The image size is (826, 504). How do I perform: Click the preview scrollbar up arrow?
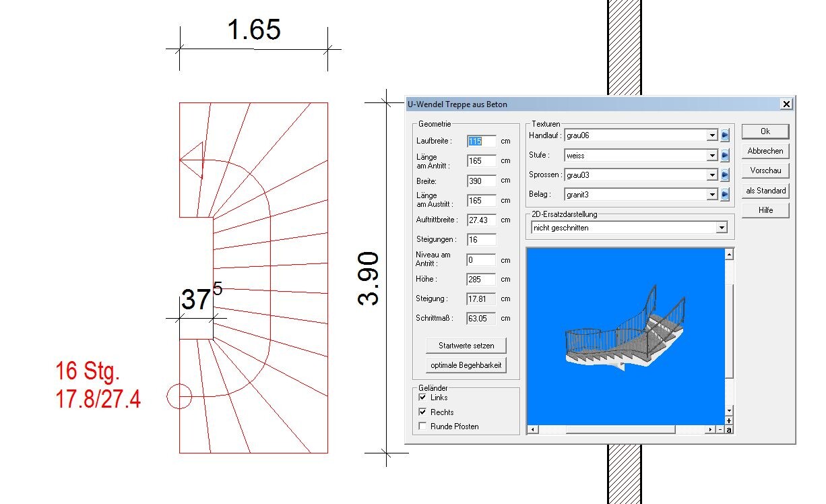(729, 255)
